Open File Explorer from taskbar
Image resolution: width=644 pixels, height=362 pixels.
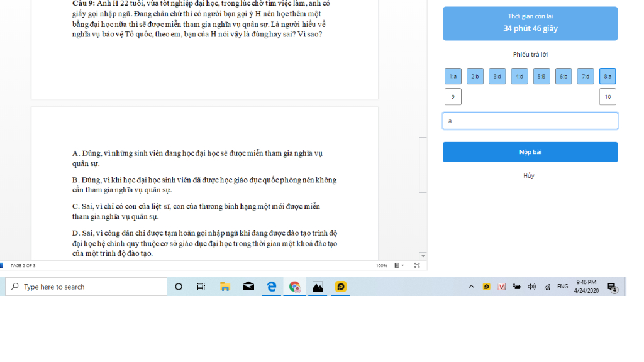pos(225,287)
